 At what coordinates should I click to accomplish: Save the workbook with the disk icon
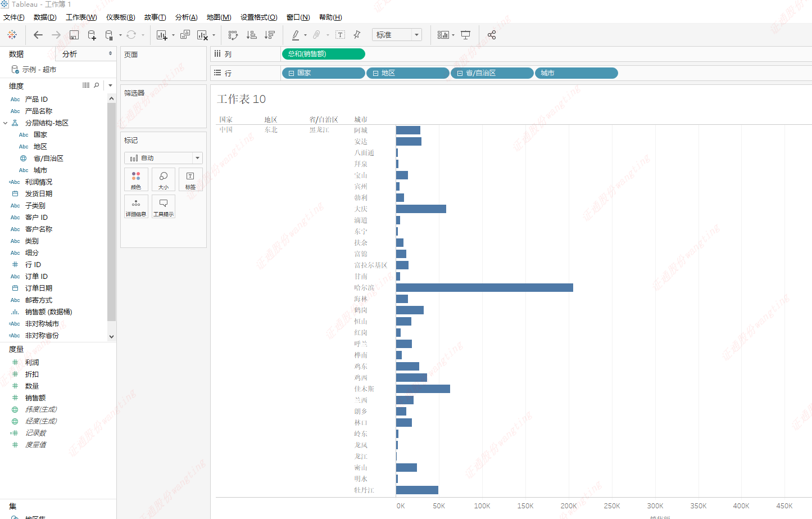click(x=74, y=35)
